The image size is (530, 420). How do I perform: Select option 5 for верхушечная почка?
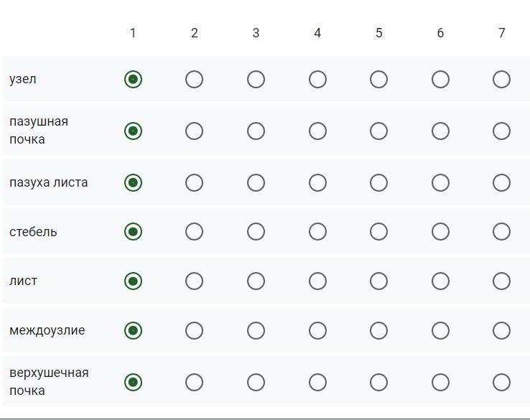(378, 382)
